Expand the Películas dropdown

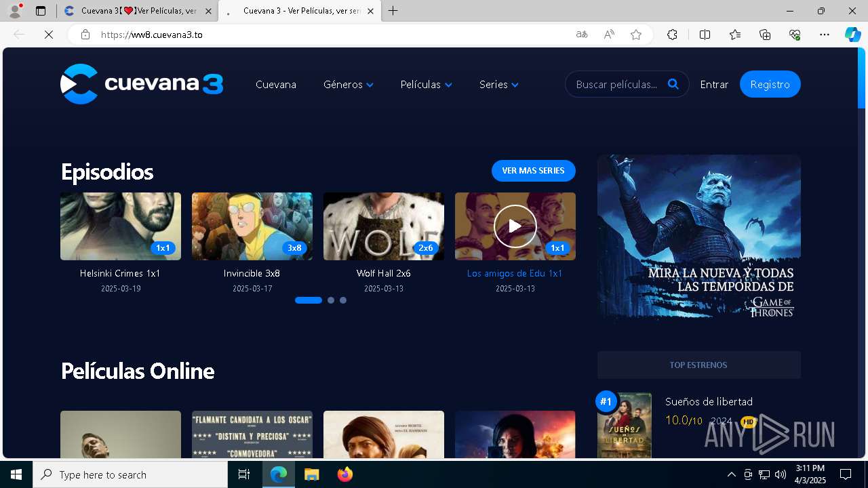tap(426, 85)
